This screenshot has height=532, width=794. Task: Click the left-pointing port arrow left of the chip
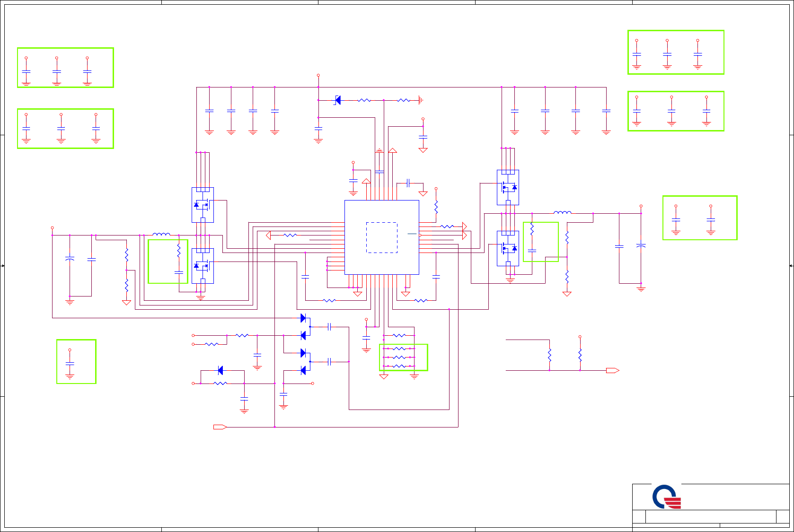[268, 235]
